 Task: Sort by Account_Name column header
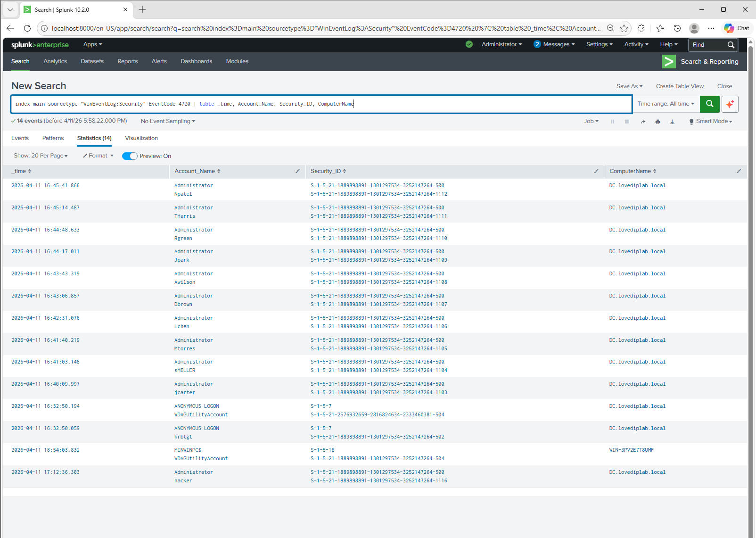point(197,171)
